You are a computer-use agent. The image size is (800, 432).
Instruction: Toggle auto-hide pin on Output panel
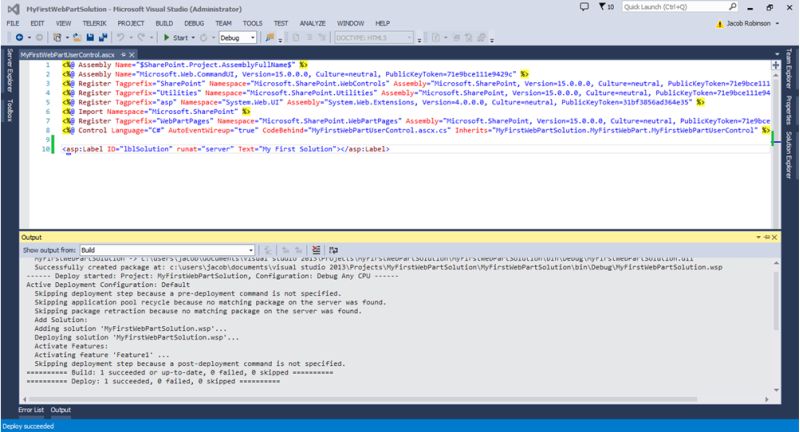tap(767, 237)
